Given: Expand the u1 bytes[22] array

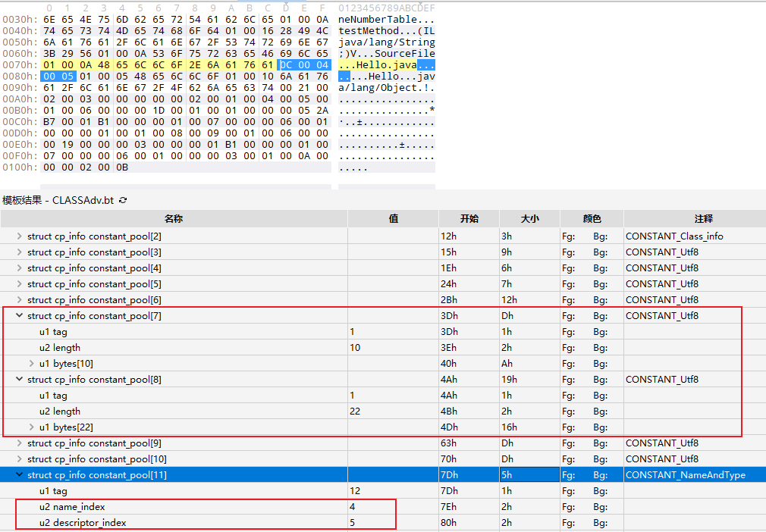Looking at the screenshot, I should point(32,427).
